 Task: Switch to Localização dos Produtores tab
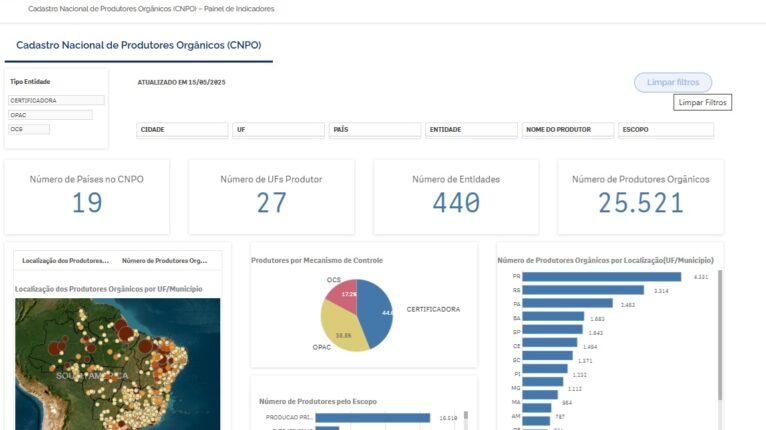point(65,260)
